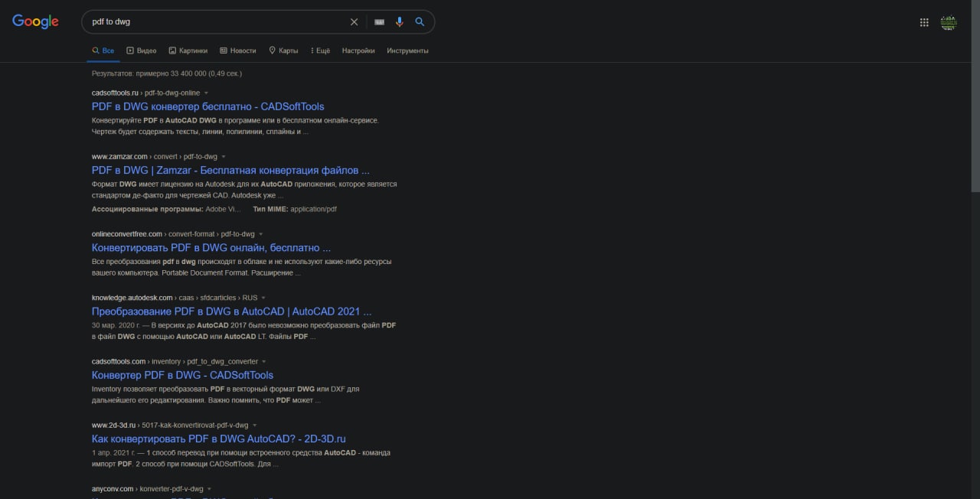This screenshot has width=980, height=499.
Task: Open the Google logo homepage link
Action: tap(35, 21)
